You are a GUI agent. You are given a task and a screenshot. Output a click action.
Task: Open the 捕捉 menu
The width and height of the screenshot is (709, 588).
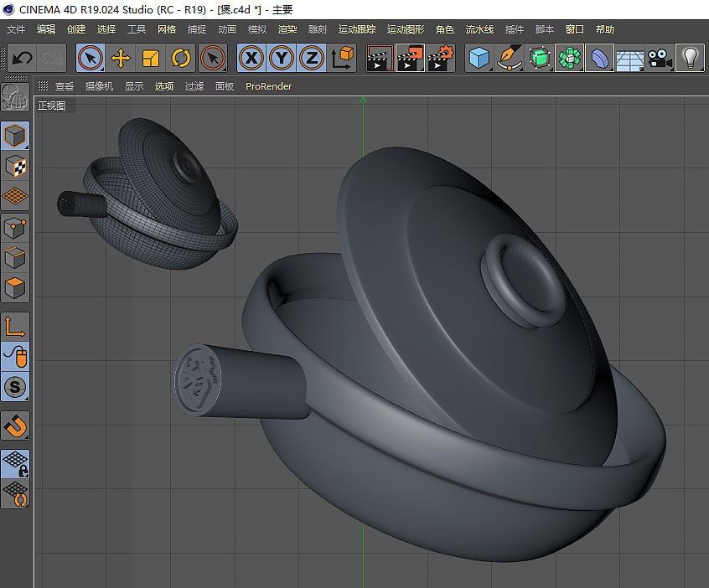(197, 29)
